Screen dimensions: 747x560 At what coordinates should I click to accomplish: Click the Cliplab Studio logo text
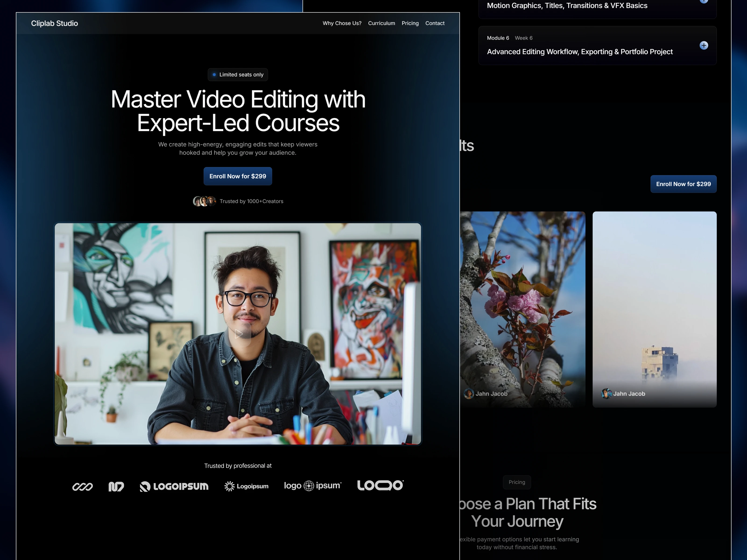tap(54, 23)
